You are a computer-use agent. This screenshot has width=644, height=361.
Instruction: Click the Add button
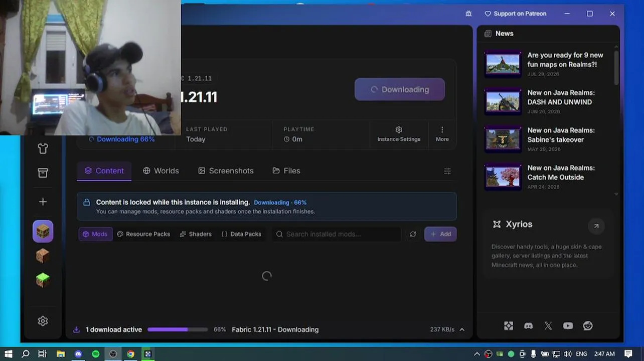pos(440,234)
